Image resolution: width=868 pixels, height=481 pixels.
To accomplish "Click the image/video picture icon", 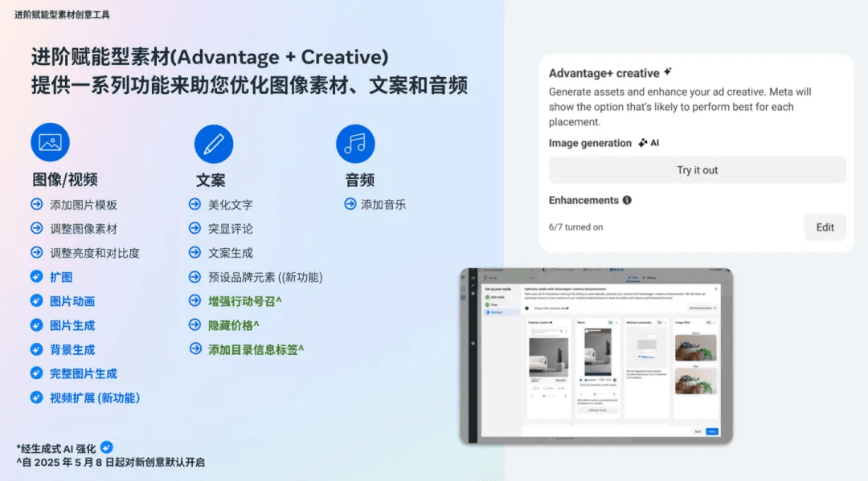I will pyautogui.click(x=50, y=144).
